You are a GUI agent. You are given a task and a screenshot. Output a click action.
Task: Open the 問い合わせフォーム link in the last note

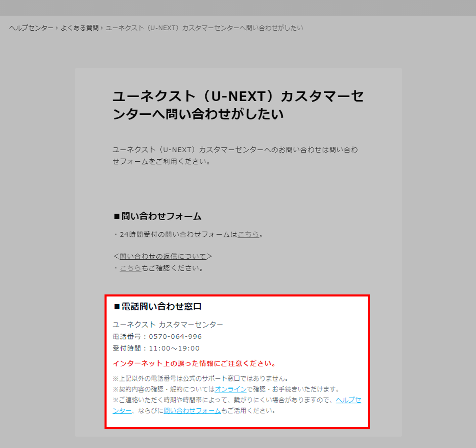coord(192,411)
